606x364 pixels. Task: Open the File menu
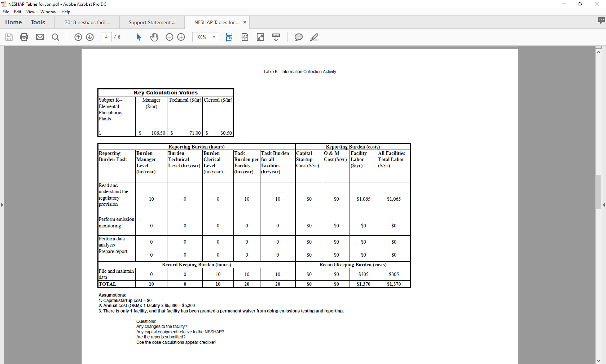click(6, 12)
